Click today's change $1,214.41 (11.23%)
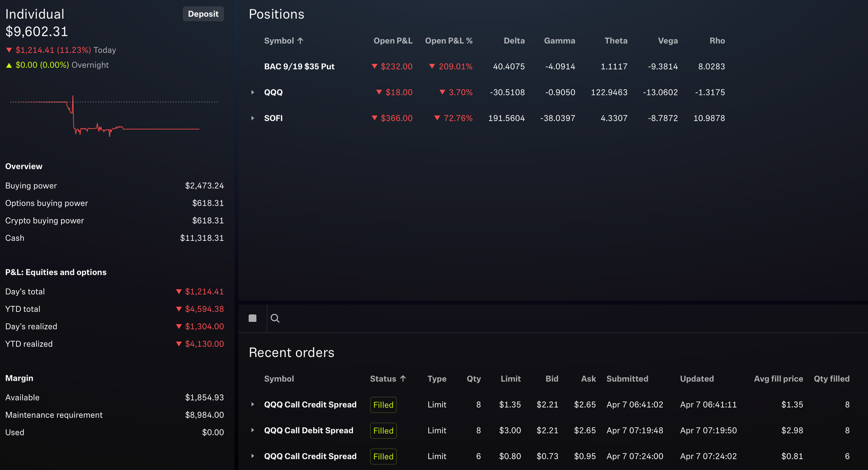Viewport: 868px width, 470px height. click(x=53, y=50)
